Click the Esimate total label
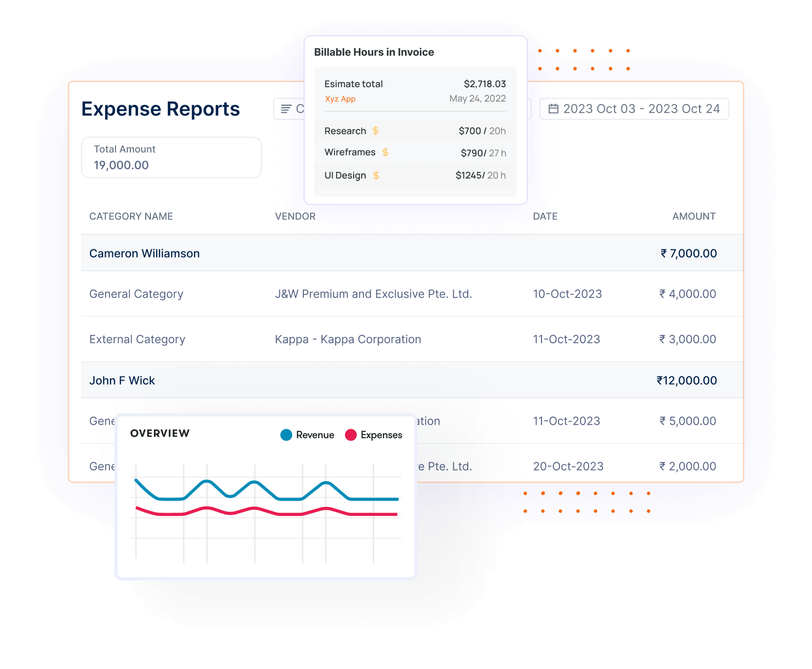 click(x=354, y=84)
